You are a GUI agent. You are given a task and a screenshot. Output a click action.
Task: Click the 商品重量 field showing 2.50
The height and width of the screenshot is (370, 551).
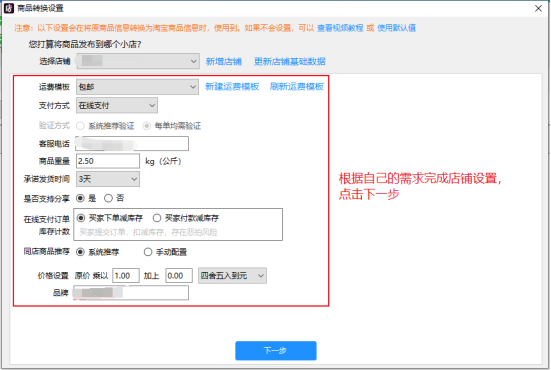(x=108, y=161)
